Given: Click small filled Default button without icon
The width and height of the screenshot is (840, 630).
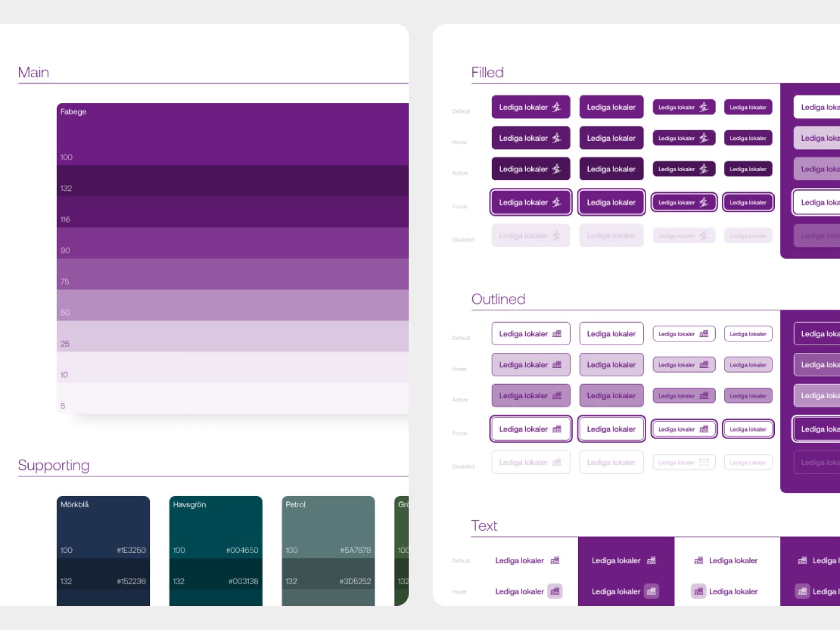Looking at the screenshot, I should click(x=748, y=107).
